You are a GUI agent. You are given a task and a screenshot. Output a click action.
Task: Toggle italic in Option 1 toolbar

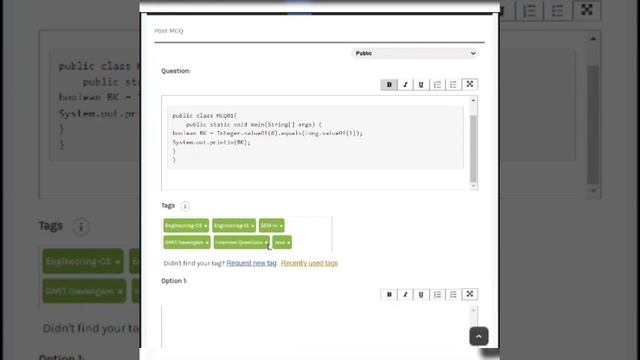click(x=405, y=294)
